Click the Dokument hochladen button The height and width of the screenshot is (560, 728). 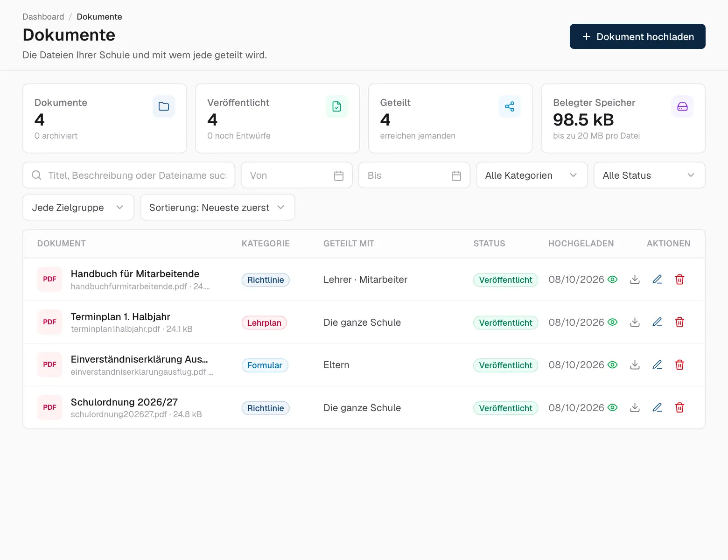(x=637, y=36)
